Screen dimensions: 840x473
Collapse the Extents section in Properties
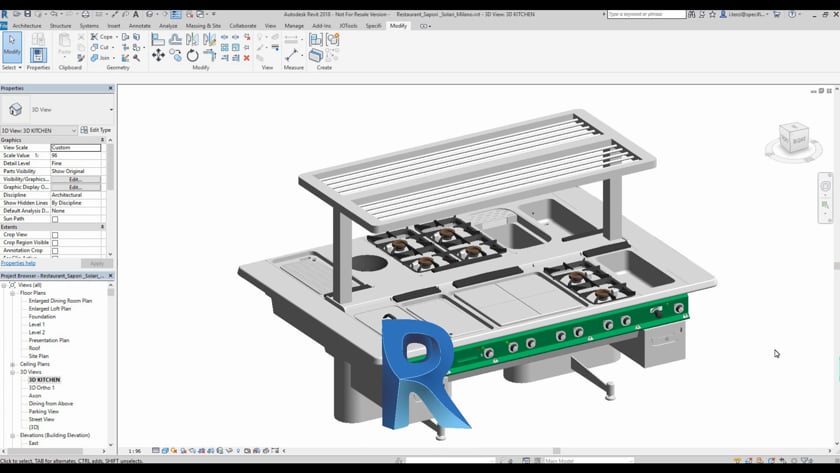coord(102,227)
